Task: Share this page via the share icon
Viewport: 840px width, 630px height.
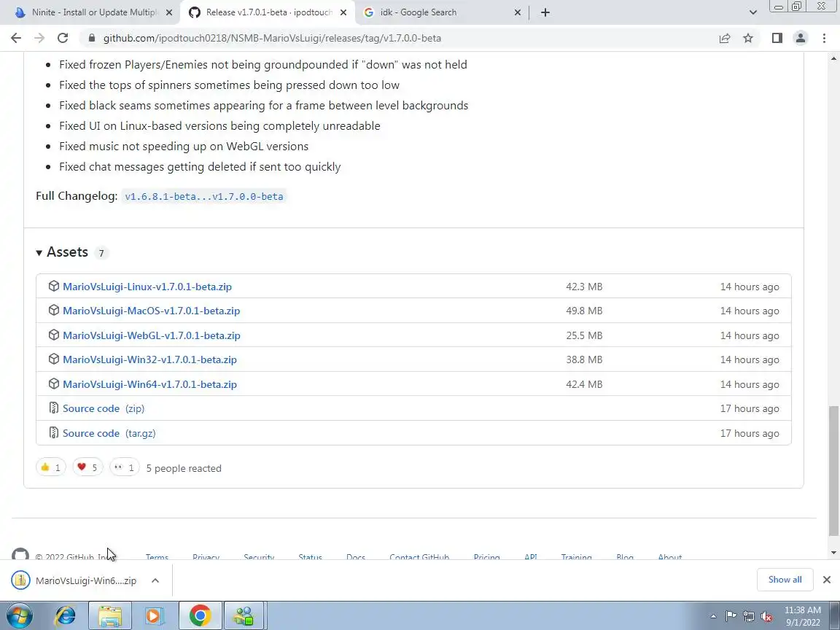Action: 725,38
